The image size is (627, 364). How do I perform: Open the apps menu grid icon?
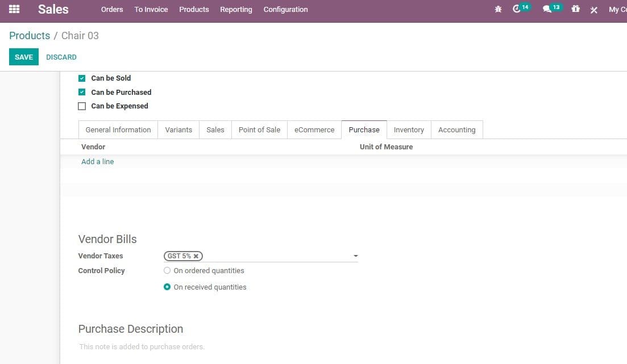tap(14, 9)
